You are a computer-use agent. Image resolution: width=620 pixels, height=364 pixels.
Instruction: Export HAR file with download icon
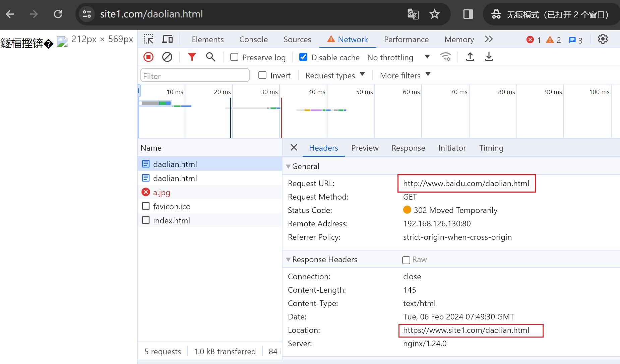(x=489, y=57)
